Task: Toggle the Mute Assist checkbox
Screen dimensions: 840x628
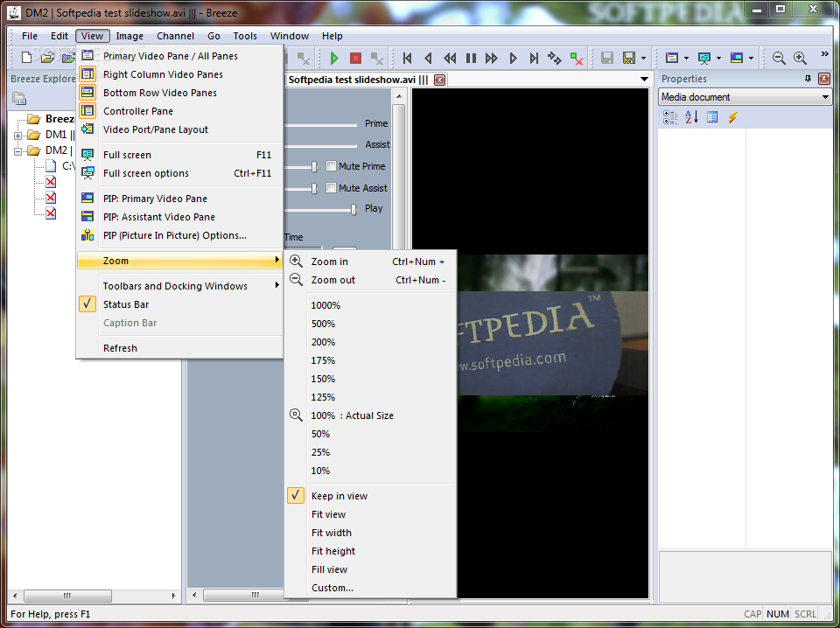Action: click(x=331, y=188)
